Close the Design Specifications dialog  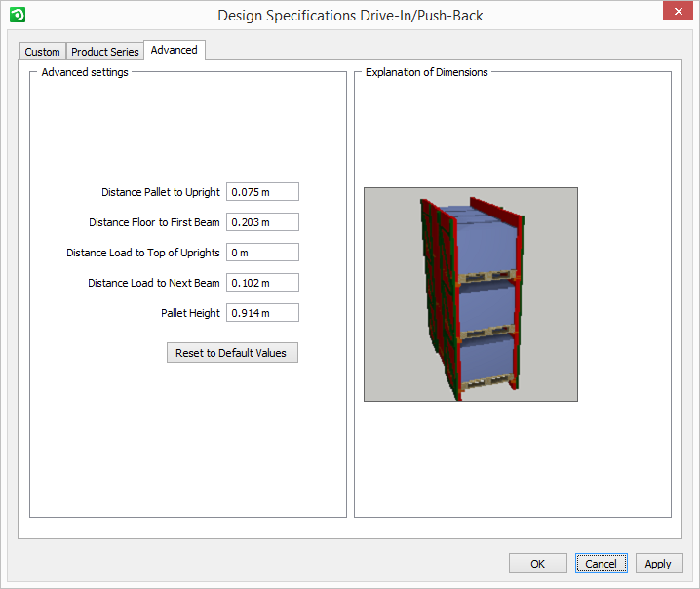[676, 13]
